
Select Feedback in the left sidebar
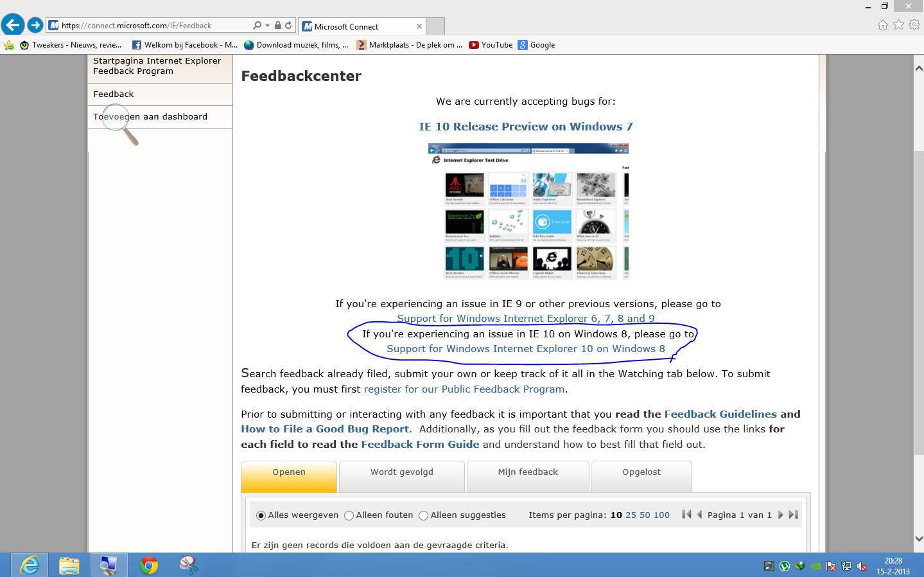(x=114, y=94)
